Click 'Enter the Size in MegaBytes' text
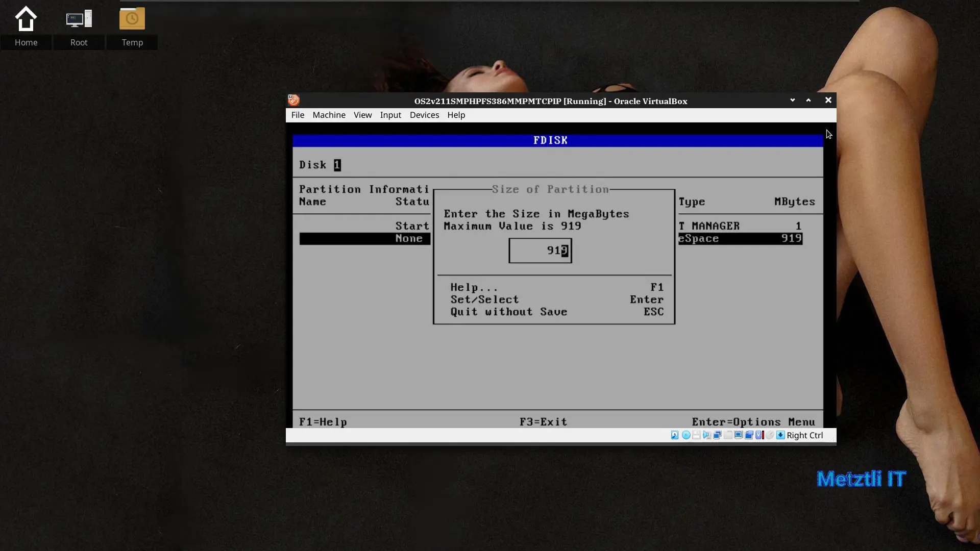This screenshot has width=980, height=551. (x=536, y=214)
